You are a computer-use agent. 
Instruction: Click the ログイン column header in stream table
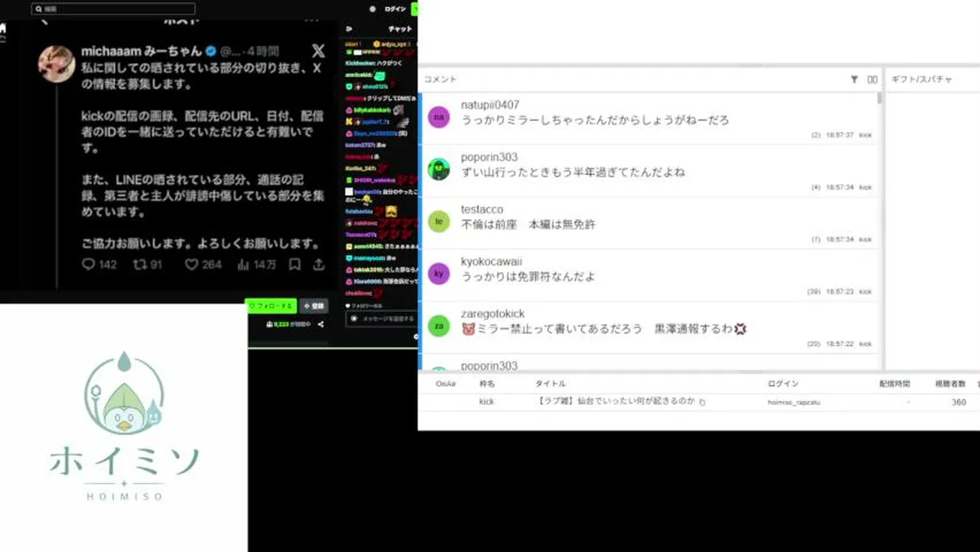783,383
